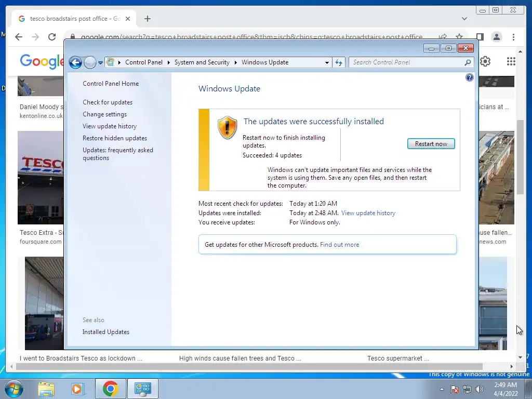Screen dimensions: 532x399
Task: Click the warning shield icon in update panel
Action: point(227,127)
